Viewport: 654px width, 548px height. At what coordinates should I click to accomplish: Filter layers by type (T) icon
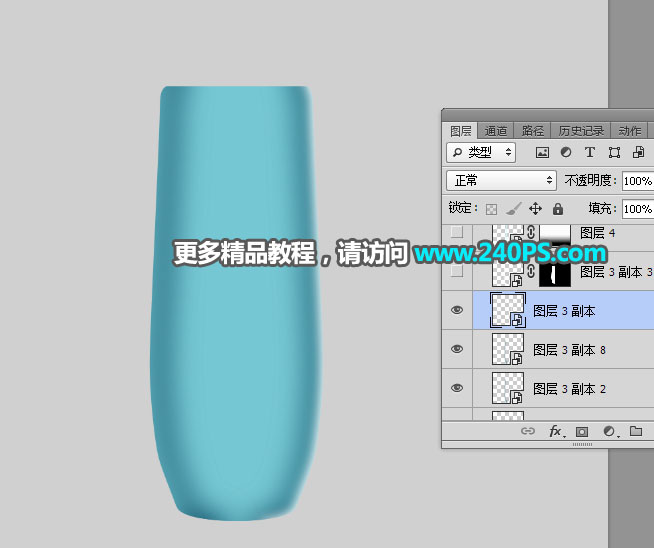coord(590,152)
